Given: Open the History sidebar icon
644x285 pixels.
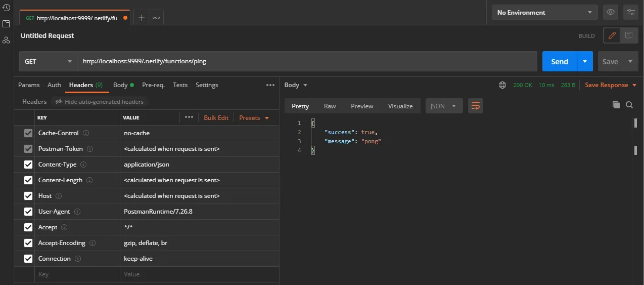Looking at the screenshot, I should (6, 8).
